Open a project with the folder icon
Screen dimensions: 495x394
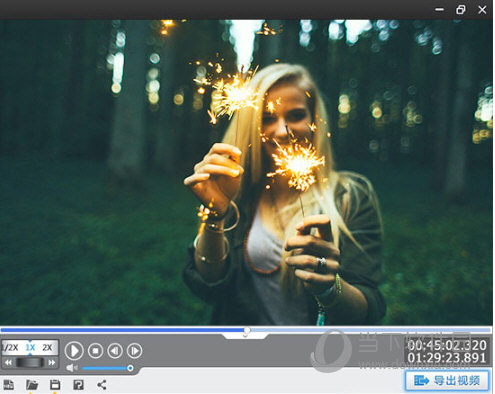[x=32, y=385]
